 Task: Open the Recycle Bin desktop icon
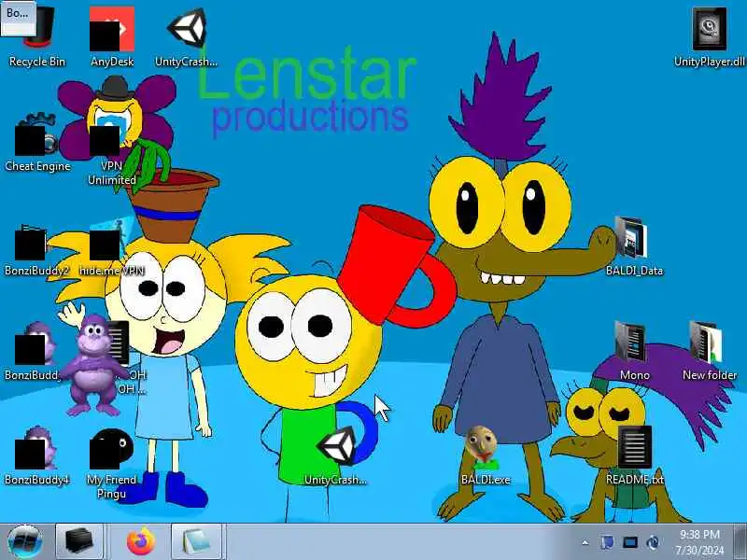[37, 38]
